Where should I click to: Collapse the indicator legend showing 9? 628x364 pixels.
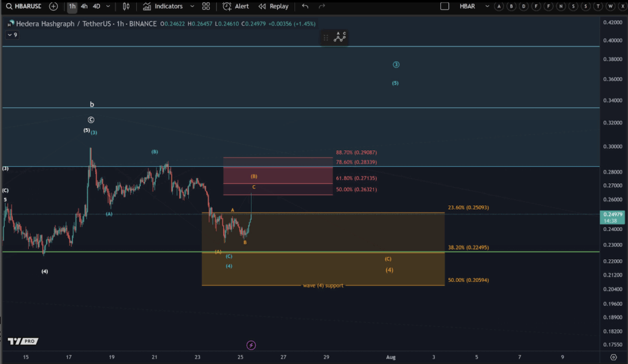click(x=12, y=35)
